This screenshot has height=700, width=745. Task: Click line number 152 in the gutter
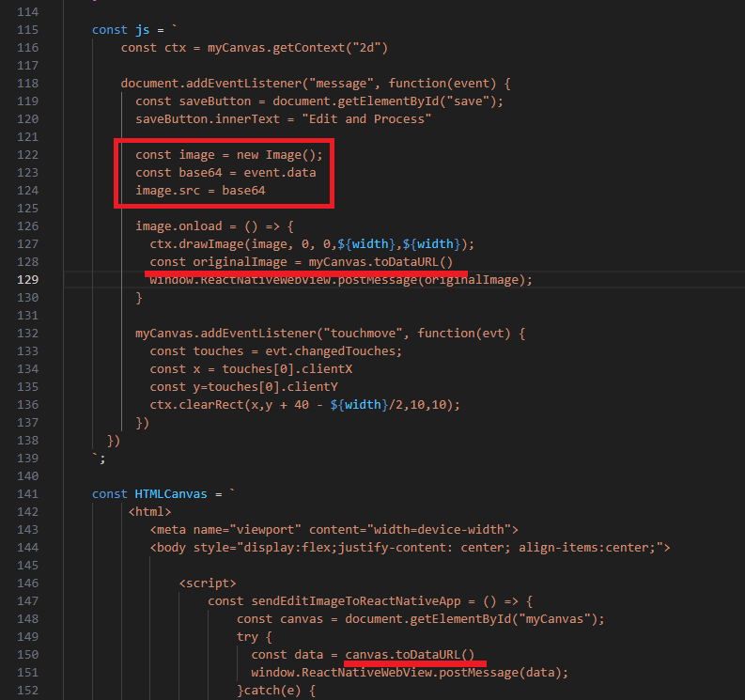click(x=27, y=691)
